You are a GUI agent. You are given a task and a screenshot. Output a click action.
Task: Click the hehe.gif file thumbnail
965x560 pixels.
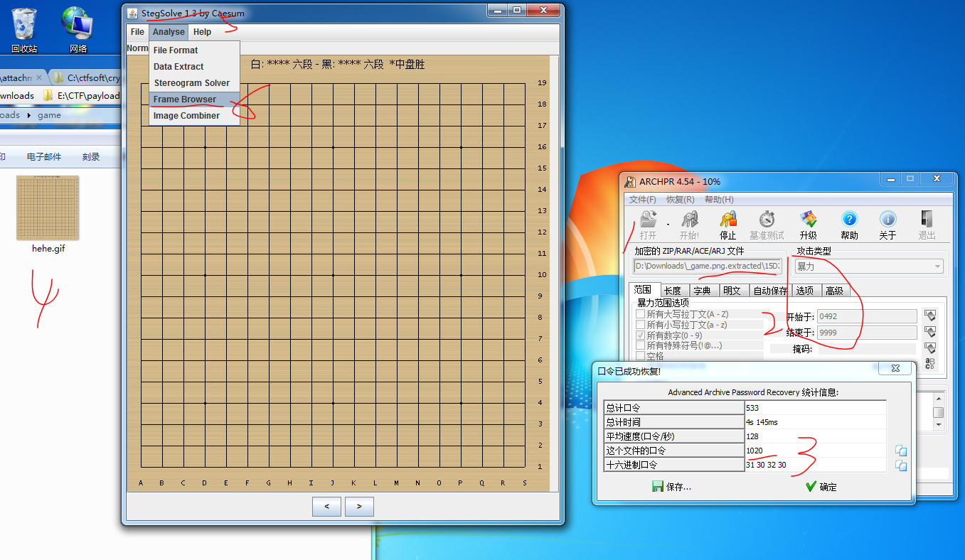pos(47,208)
